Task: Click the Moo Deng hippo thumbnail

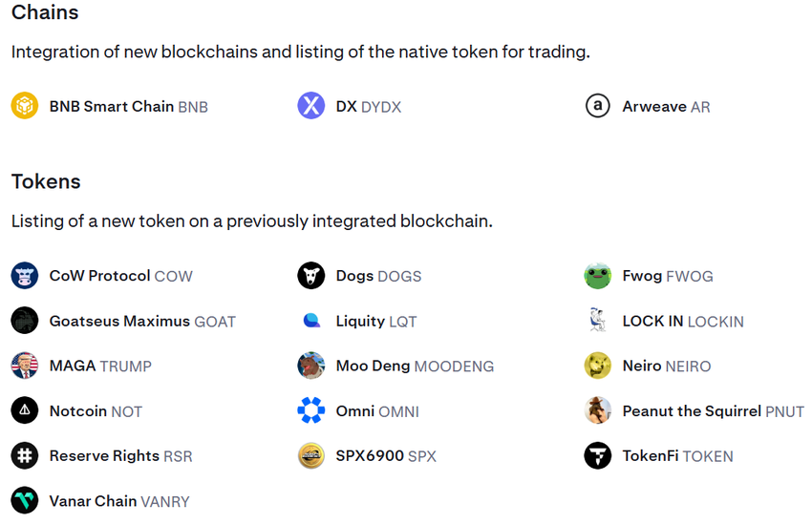Action: [x=311, y=366]
